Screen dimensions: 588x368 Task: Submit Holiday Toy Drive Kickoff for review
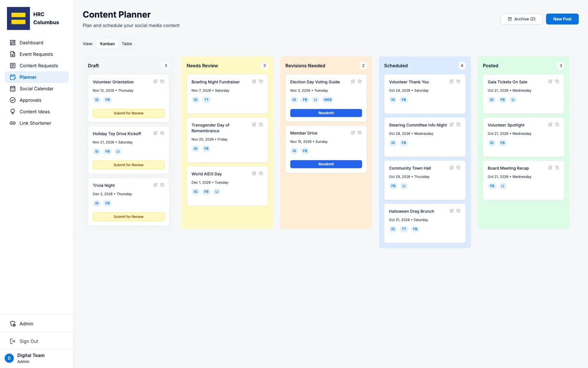tap(129, 165)
